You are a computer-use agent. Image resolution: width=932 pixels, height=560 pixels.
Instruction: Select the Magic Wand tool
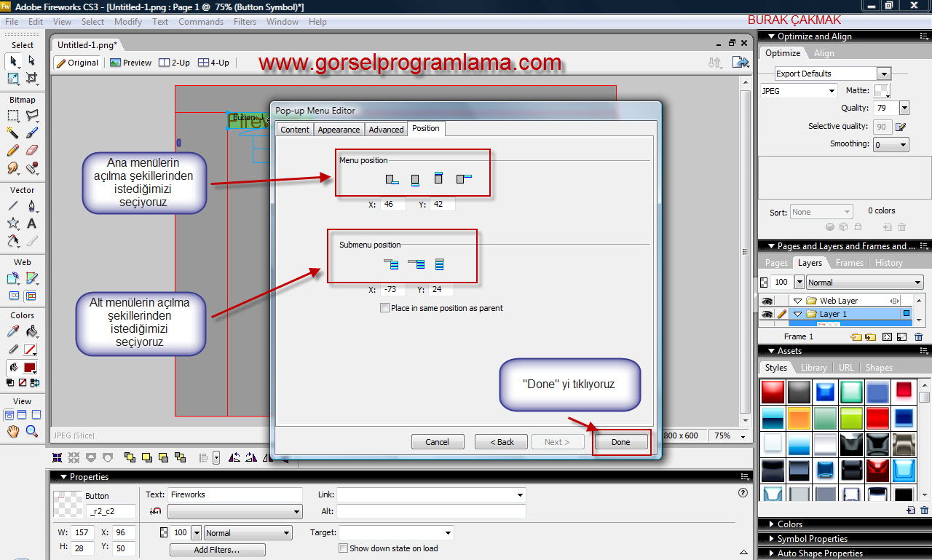pos(13,133)
